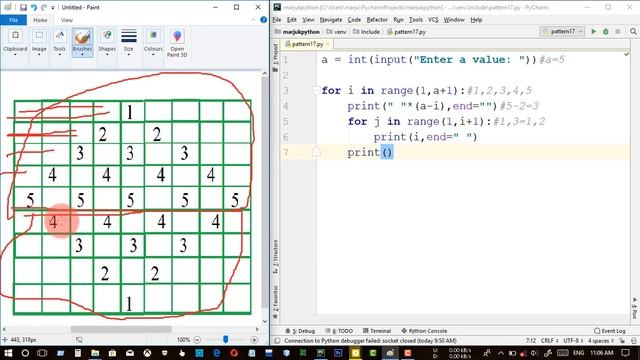The image size is (640, 360).
Task: Click the Paint horizontal scrollbar thumb
Action: point(121,329)
